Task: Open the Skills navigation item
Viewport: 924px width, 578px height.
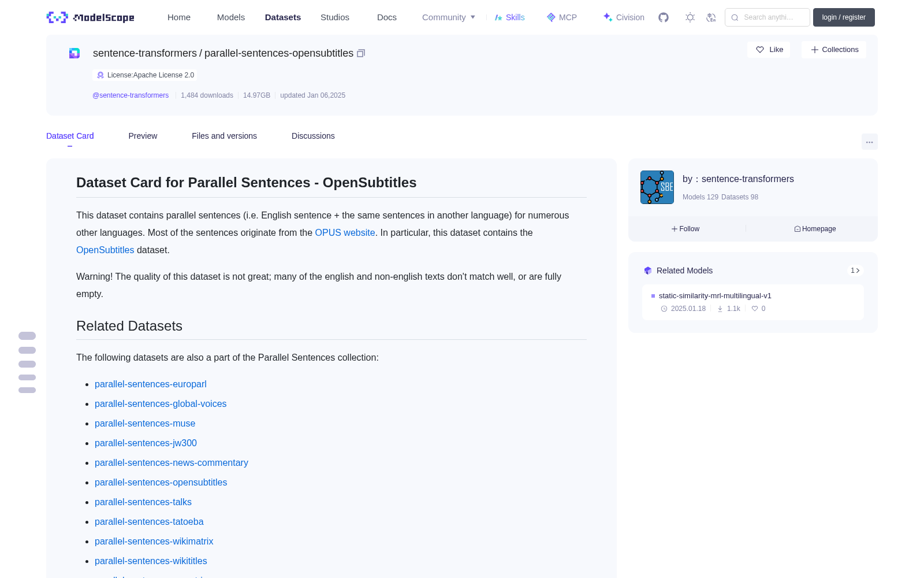Action: point(509,17)
